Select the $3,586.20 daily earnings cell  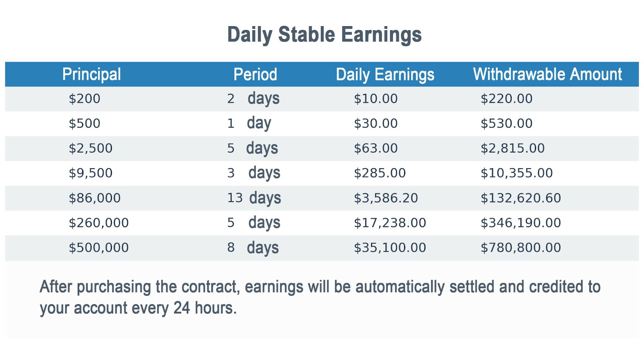386,198
